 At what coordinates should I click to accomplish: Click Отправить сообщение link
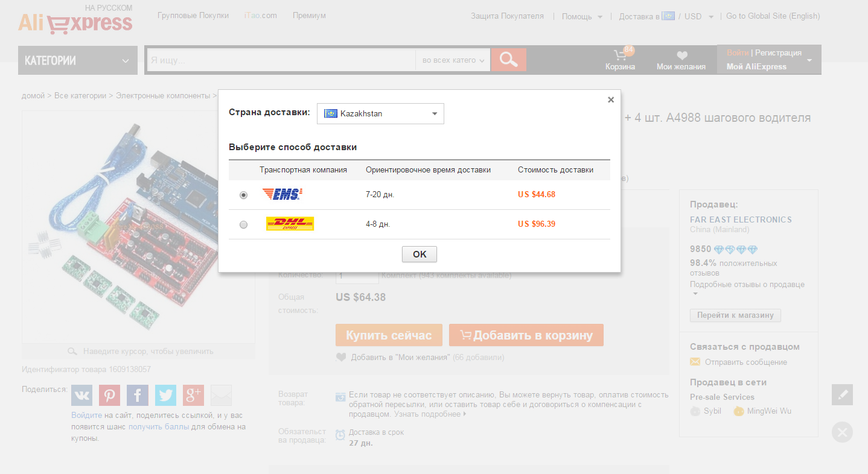coord(746,362)
